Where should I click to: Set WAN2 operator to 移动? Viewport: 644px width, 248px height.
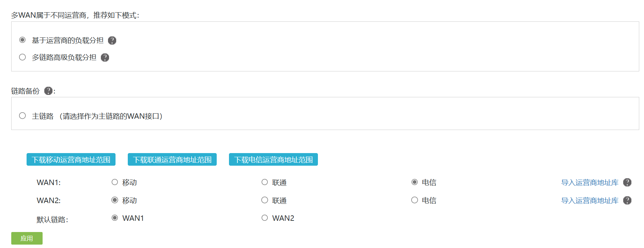tap(115, 200)
